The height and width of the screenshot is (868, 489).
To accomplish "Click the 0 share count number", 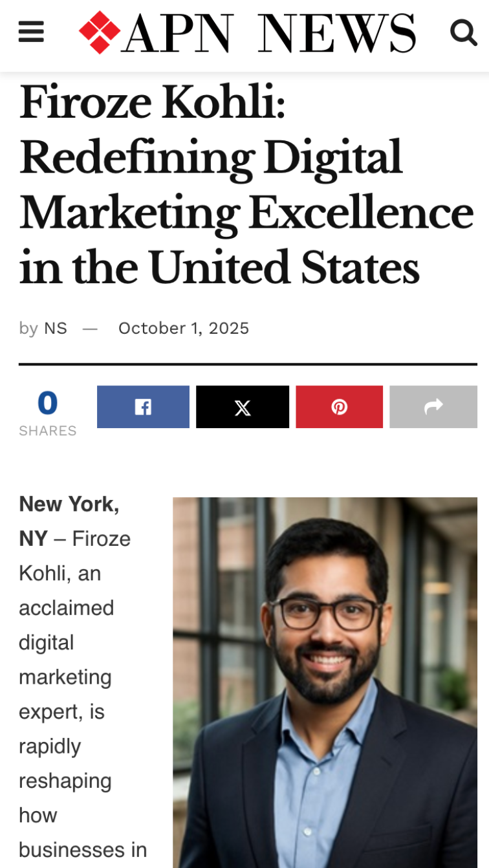I will [x=47, y=403].
